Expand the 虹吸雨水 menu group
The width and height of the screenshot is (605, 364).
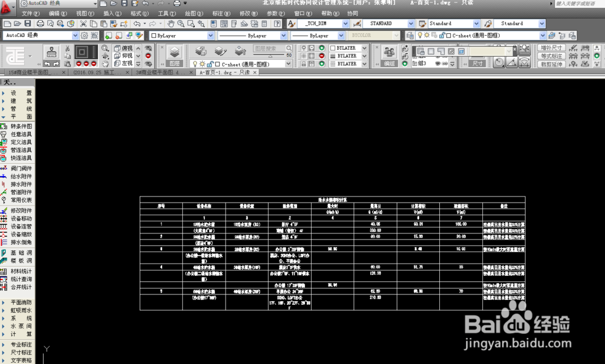[x=18, y=310]
